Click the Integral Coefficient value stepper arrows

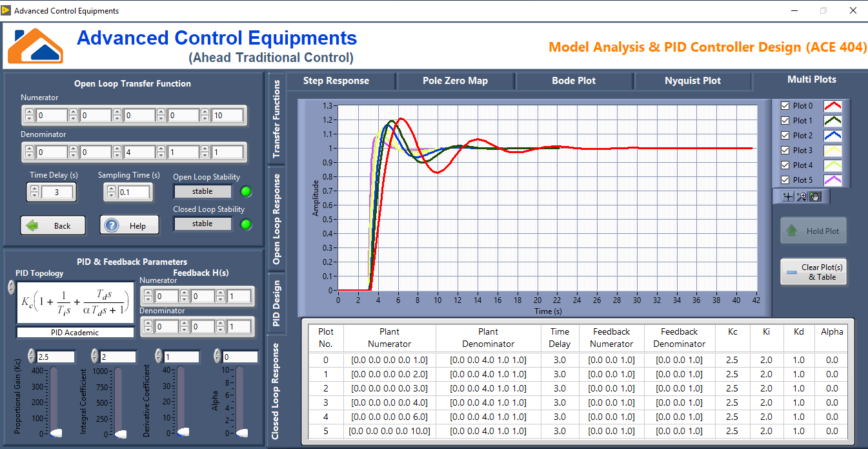pyautogui.click(x=95, y=357)
